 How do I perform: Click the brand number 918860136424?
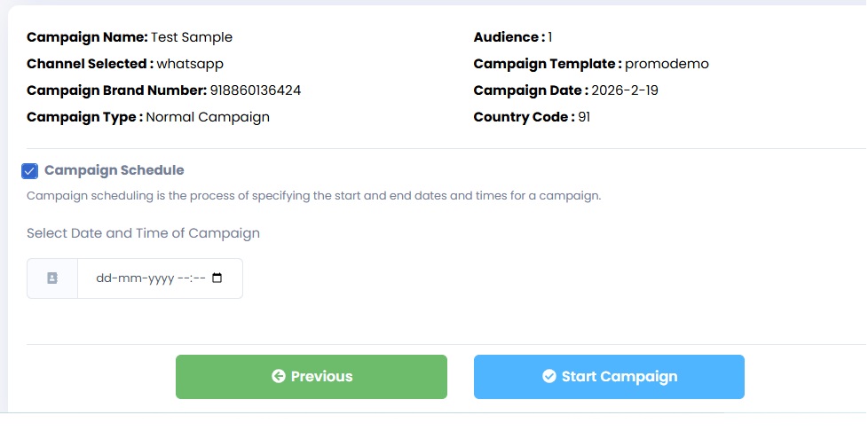point(256,90)
